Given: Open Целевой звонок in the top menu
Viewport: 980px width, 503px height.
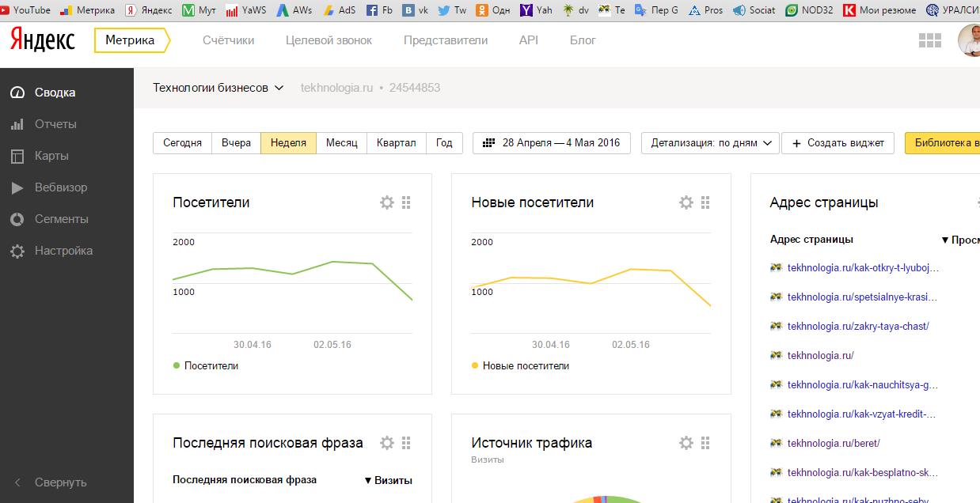Looking at the screenshot, I should click(329, 40).
